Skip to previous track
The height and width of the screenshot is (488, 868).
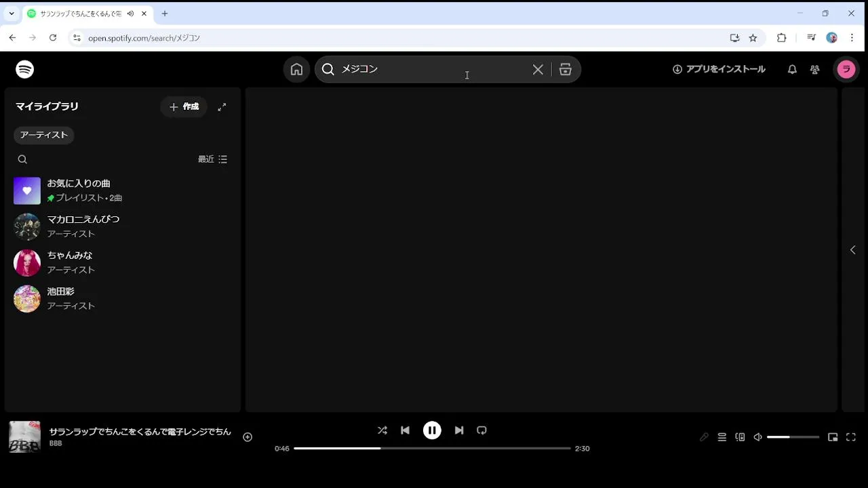(x=405, y=430)
